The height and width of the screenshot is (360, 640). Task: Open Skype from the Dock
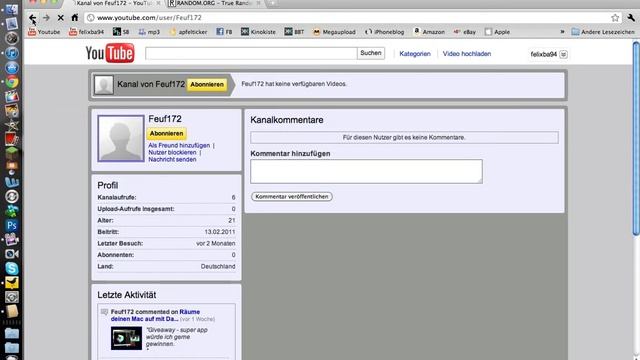11,268
